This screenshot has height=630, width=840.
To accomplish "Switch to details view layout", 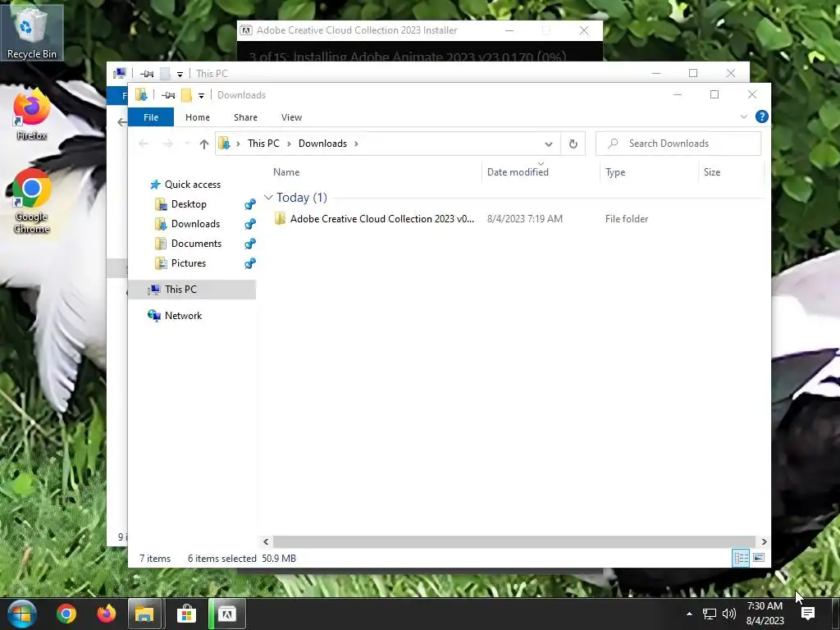I will [x=741, y=558].
